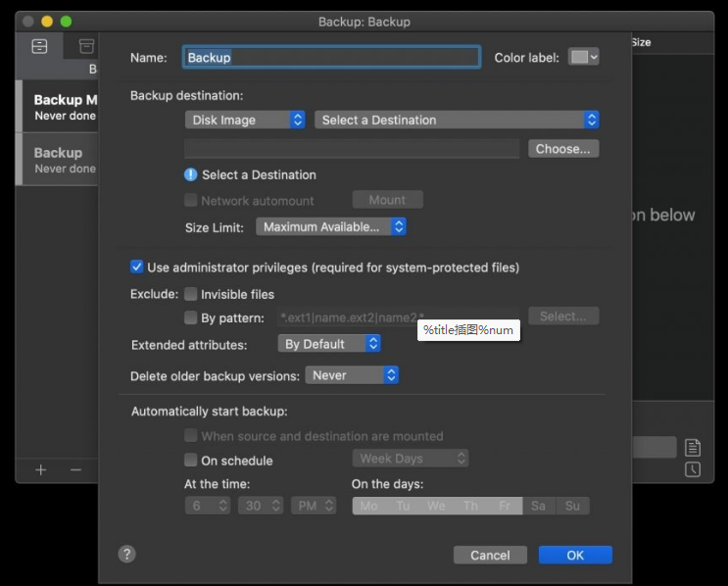
Task: Open the help question mark icon
Action: (126, 554)
